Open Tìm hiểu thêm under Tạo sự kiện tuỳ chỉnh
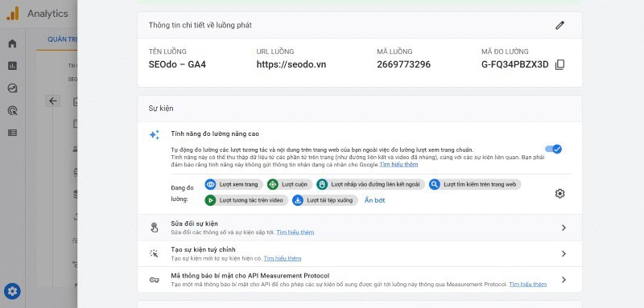 coord(283,258)
